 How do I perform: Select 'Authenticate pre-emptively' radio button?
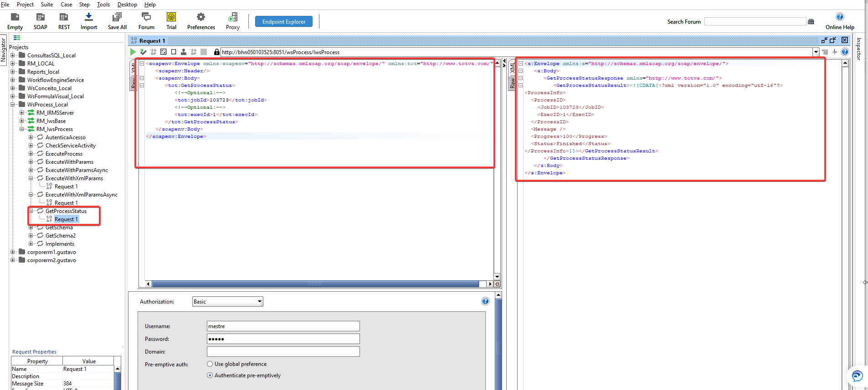coord(210,375)
